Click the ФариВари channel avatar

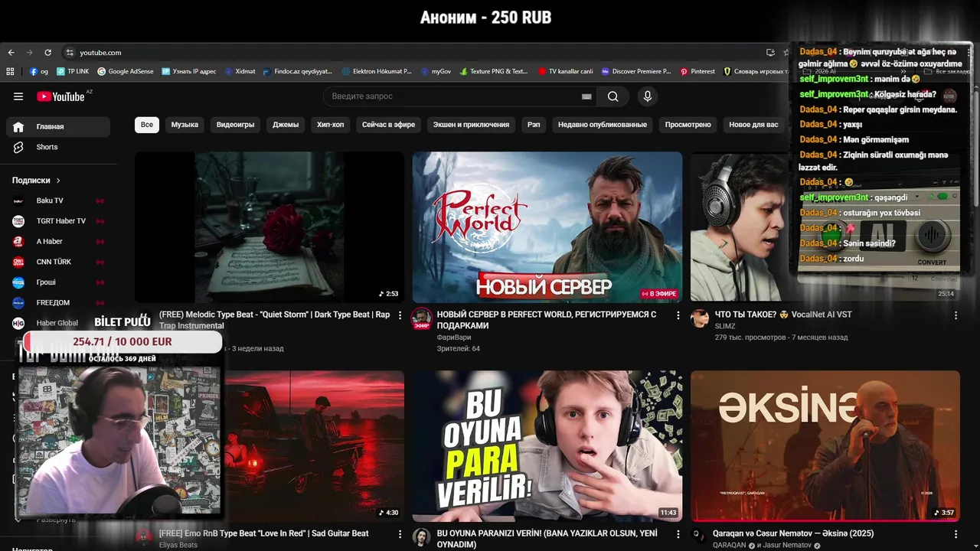(x=421, y=318)
